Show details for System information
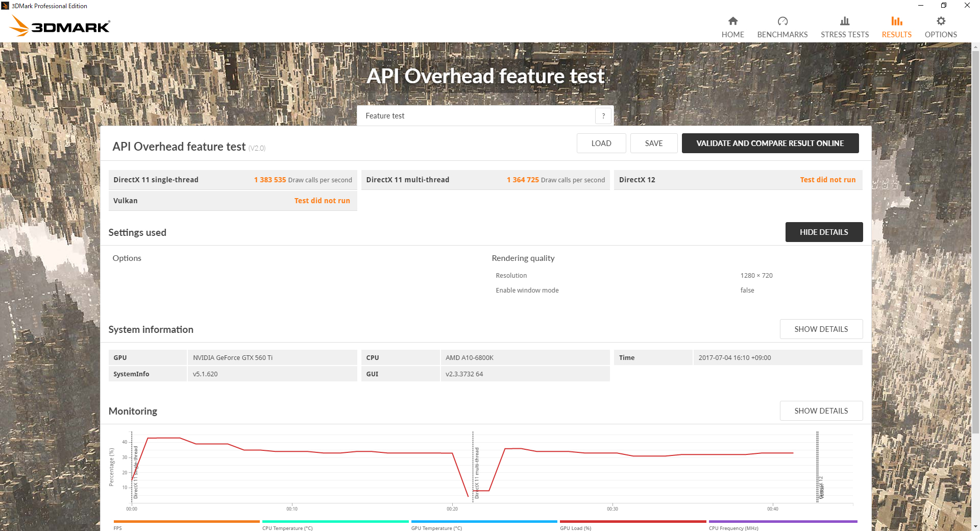This screenshot has width=980, height=531. pos(821,329)
